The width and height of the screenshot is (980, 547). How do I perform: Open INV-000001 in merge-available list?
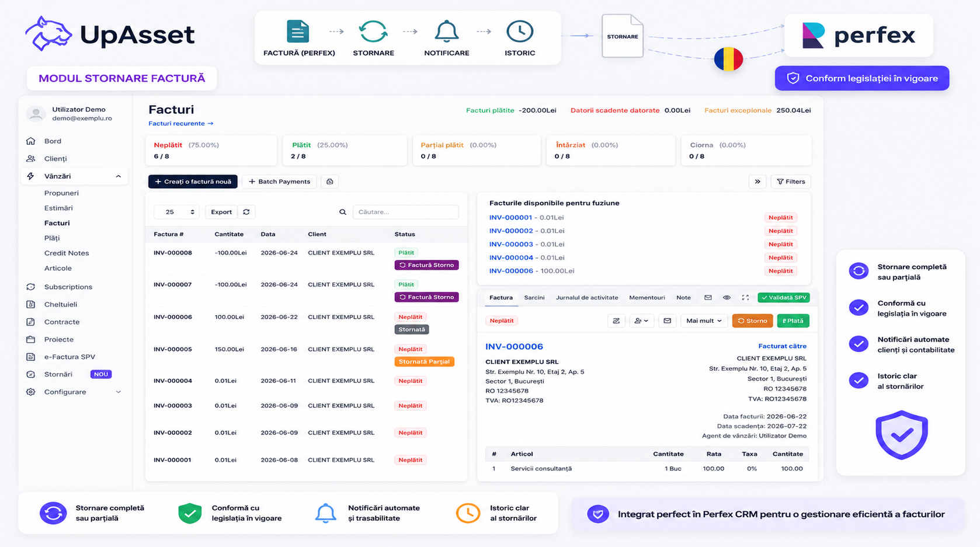click(x=510, y=218)
